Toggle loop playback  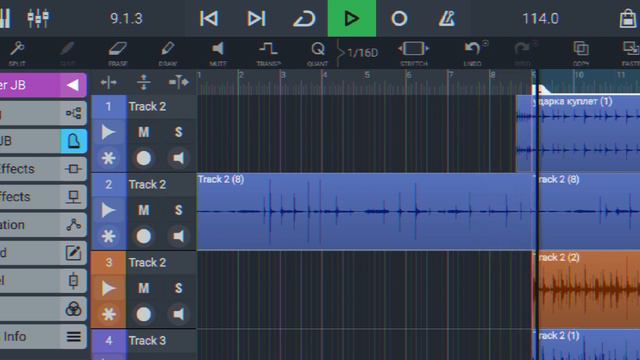(304, 18)
